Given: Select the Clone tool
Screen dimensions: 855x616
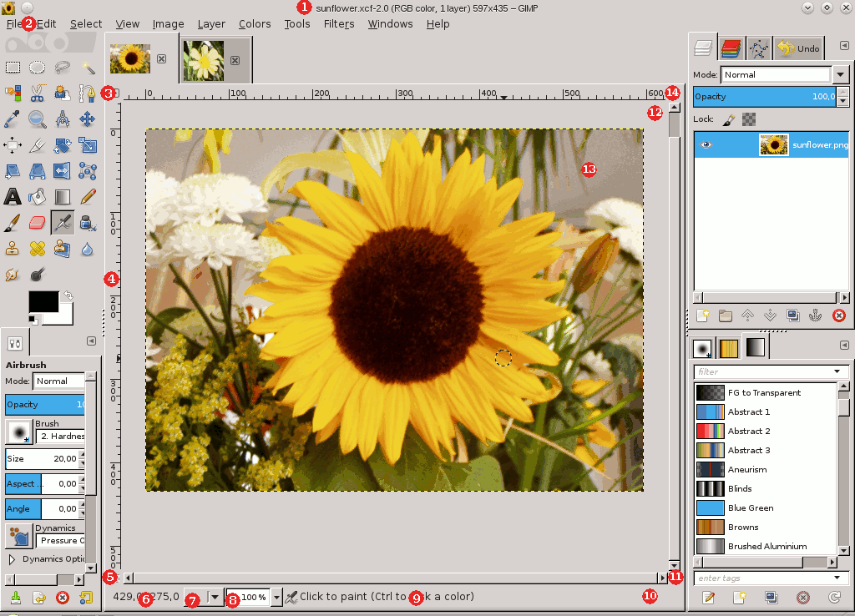Looking at the screenshot, I should click(x=13, y=248).
